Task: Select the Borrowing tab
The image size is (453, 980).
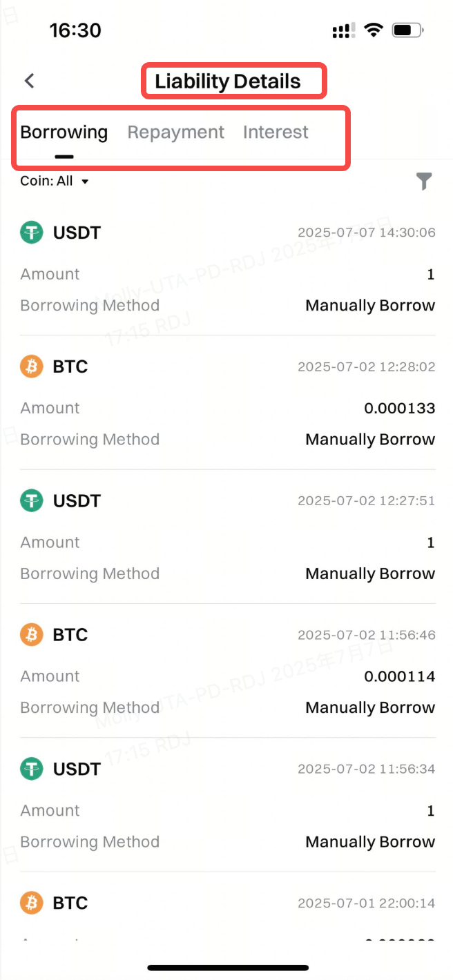Action: click(x=64, y=132)
